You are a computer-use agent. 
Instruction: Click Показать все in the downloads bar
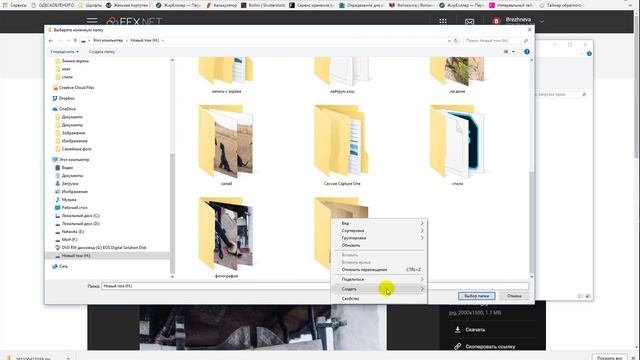point(609,358)
